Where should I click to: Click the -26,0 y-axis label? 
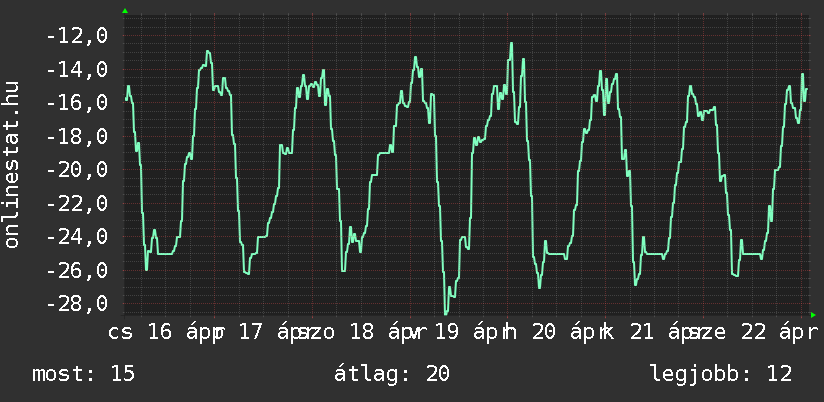point(77,271)
